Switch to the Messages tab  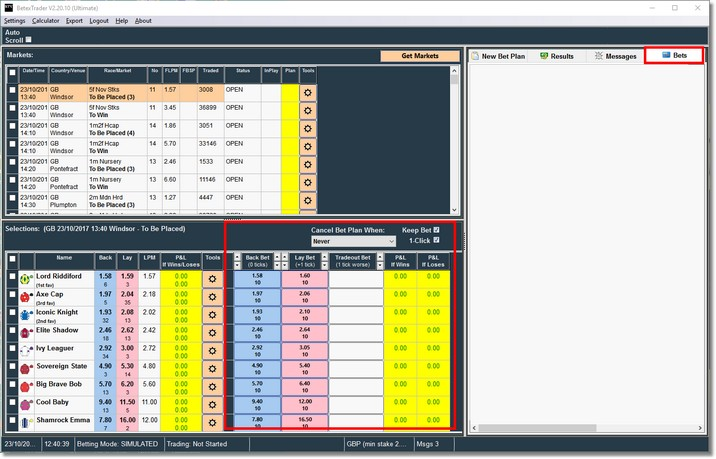point(615,56)
